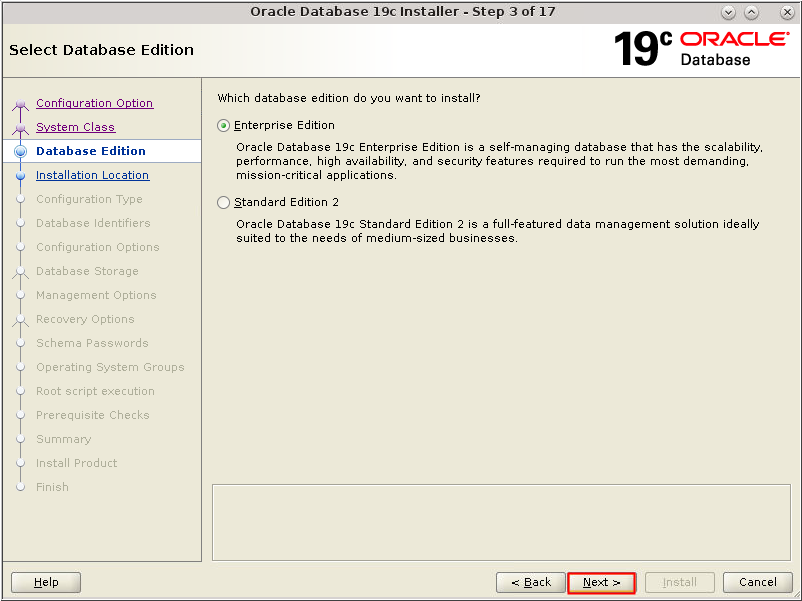Click the message area at the bottom
802x601 pixels.
[501, 522]
